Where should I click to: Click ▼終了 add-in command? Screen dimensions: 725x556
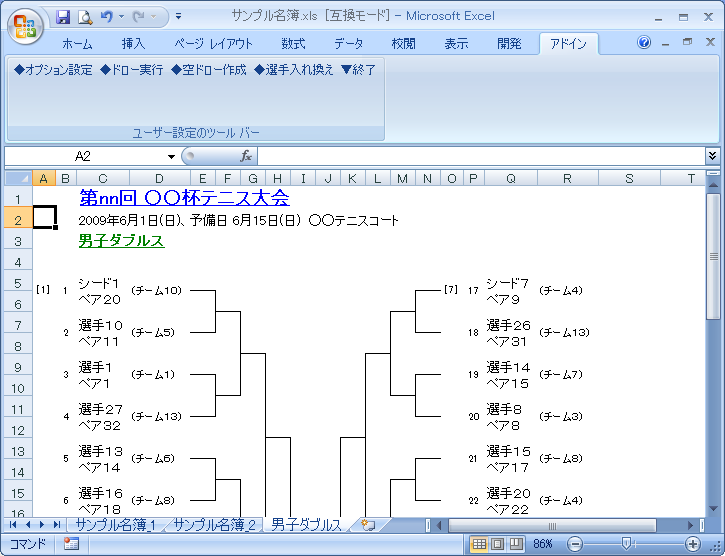[358, 70]
